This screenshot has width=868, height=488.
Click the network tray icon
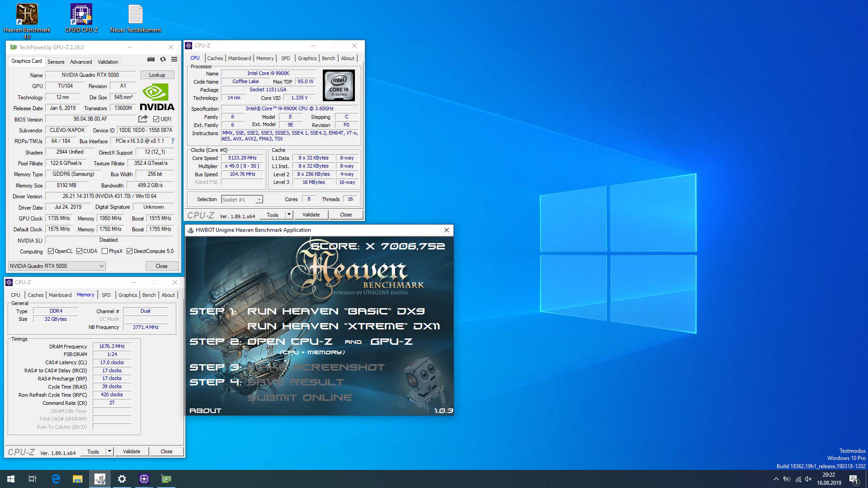click(798, 479)
